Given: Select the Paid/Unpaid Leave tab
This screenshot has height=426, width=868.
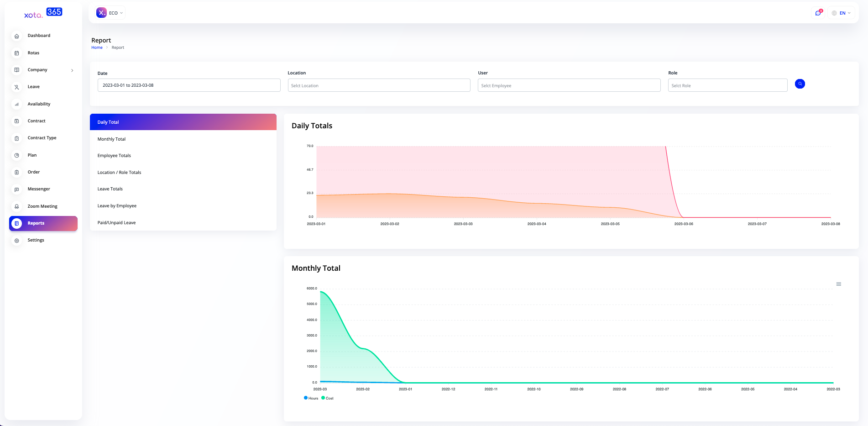Looking at the screenshot, I should point(183,223).
